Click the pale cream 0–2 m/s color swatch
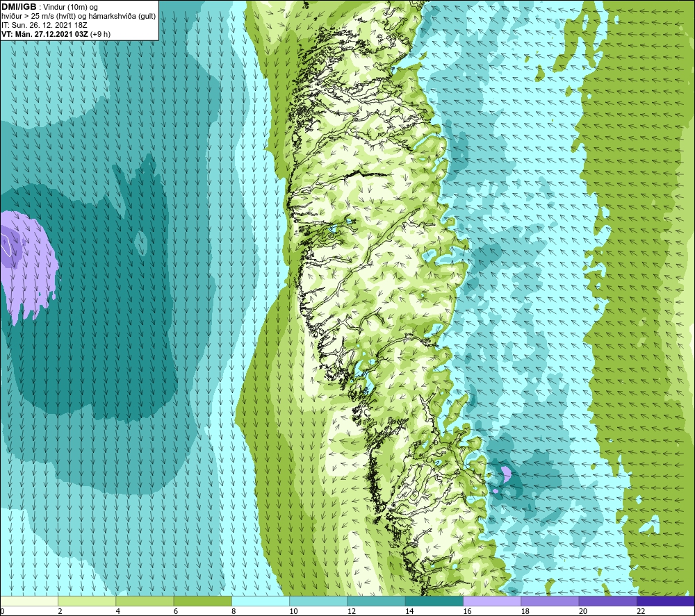Screen dimensions: 695x616 (29, 601)
